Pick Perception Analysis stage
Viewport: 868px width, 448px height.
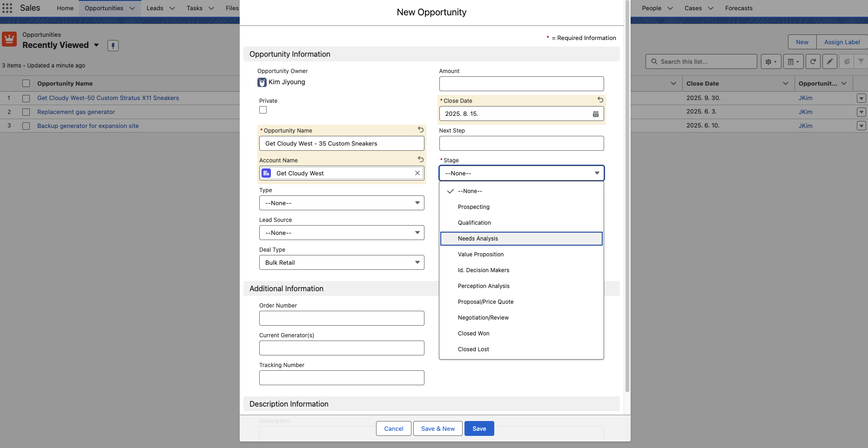[x=522, y=286]
